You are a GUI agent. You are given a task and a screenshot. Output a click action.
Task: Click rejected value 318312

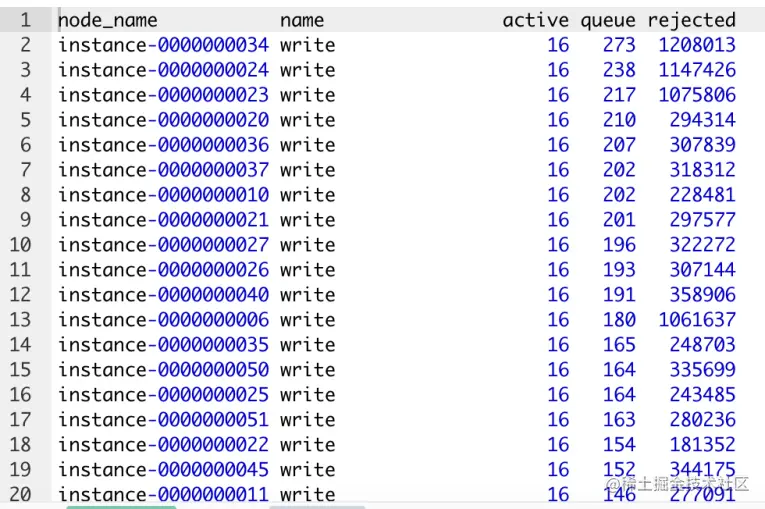[703, 170]
